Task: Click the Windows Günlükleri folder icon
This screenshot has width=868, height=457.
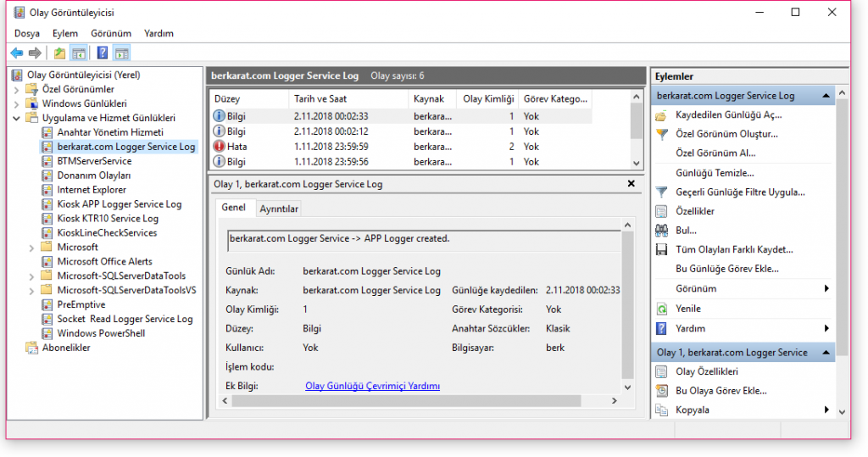Action: click(x=32, y=103)
